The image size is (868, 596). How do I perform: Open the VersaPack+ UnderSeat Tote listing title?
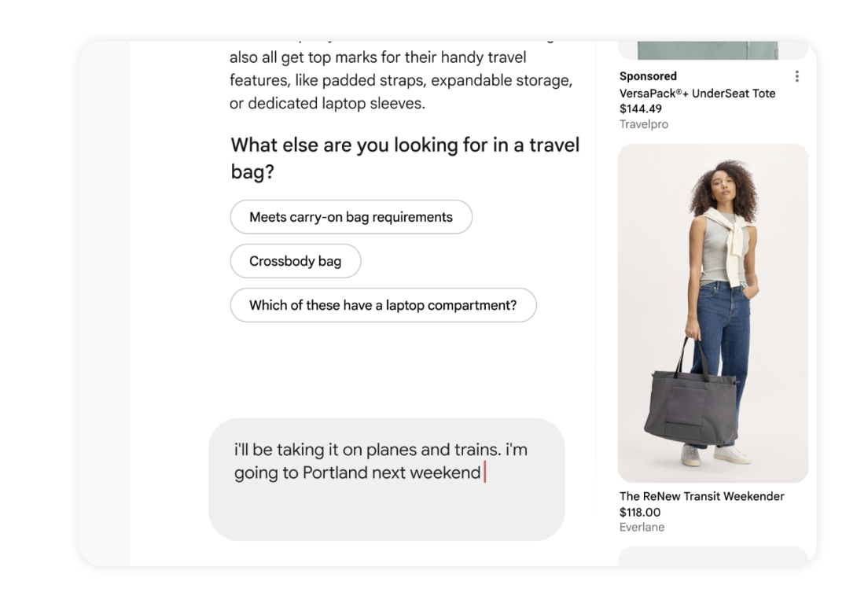[x=697, y=94]
